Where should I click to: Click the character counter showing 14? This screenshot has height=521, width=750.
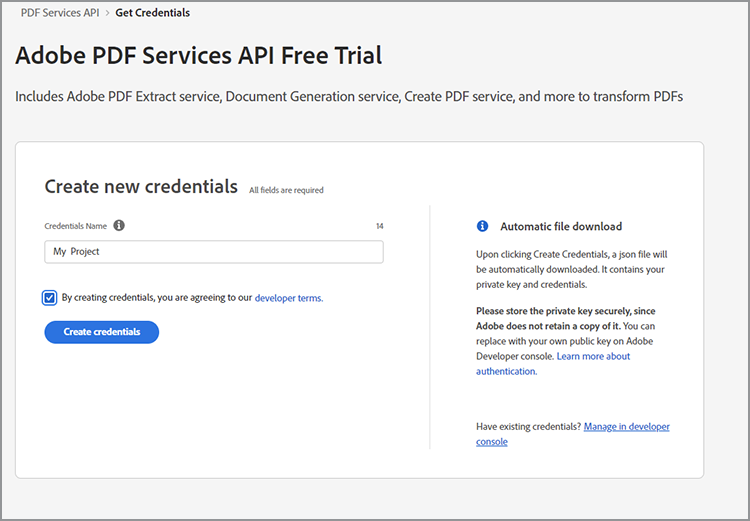pos(379,226)
